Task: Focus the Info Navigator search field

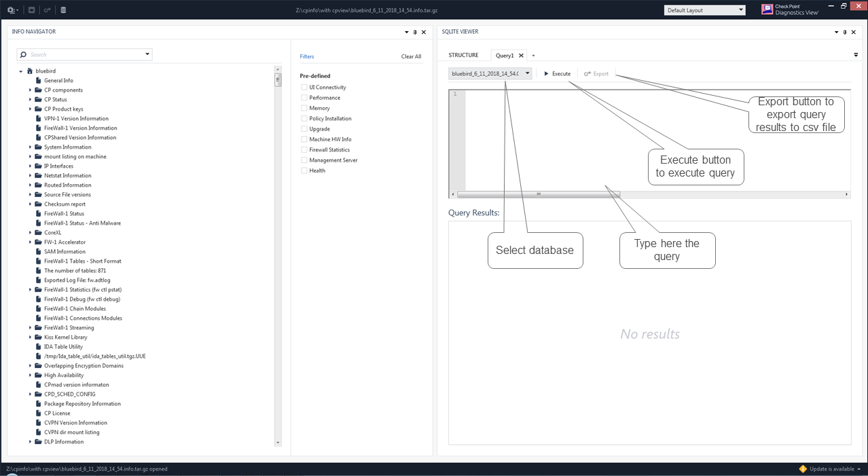Action: pos(85,54)
